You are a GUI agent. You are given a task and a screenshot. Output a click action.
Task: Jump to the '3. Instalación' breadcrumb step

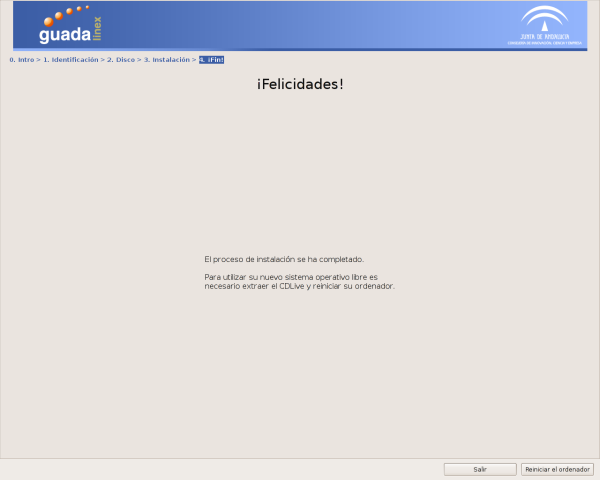166,60
